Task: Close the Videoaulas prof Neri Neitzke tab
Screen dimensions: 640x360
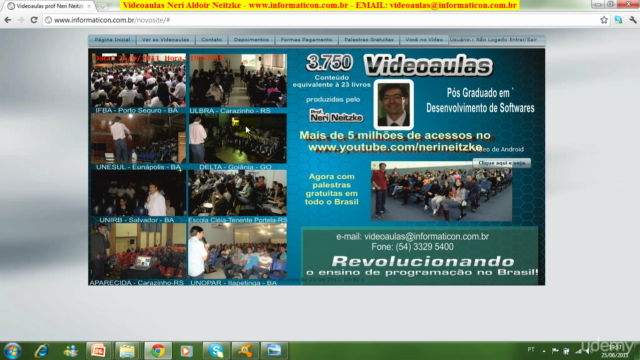Action: pos(89,6)
